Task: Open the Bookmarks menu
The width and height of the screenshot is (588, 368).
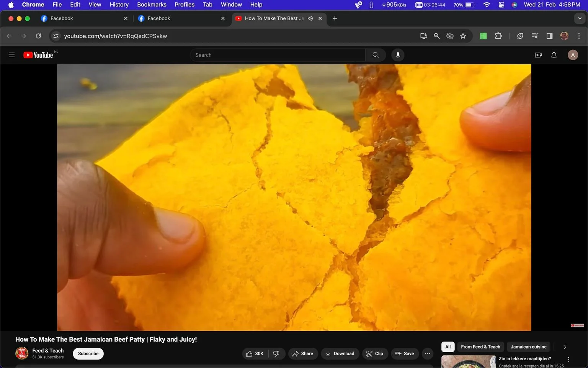Action: (152, 5)
